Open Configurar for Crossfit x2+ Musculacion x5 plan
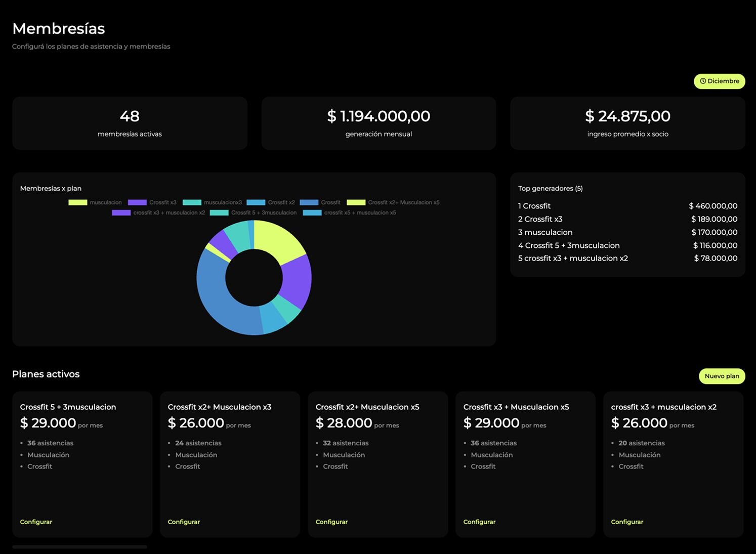Screen dimensions: 756x554 coord(331,522)
